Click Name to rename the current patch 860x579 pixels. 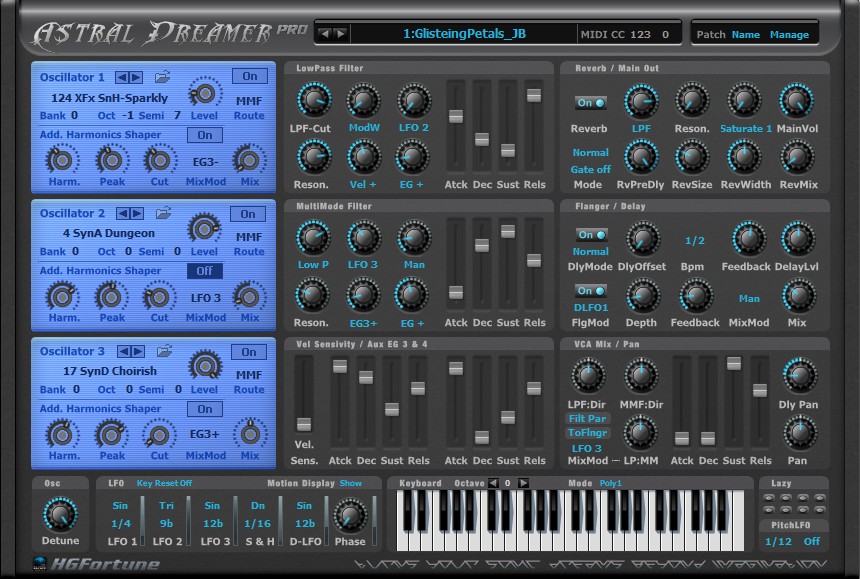click(745, 33)
